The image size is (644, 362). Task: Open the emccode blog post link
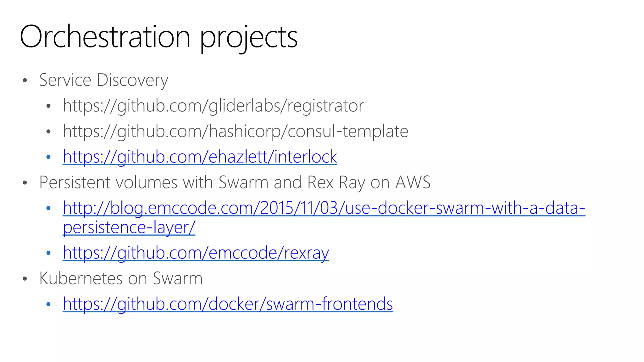tap(324, 208)
